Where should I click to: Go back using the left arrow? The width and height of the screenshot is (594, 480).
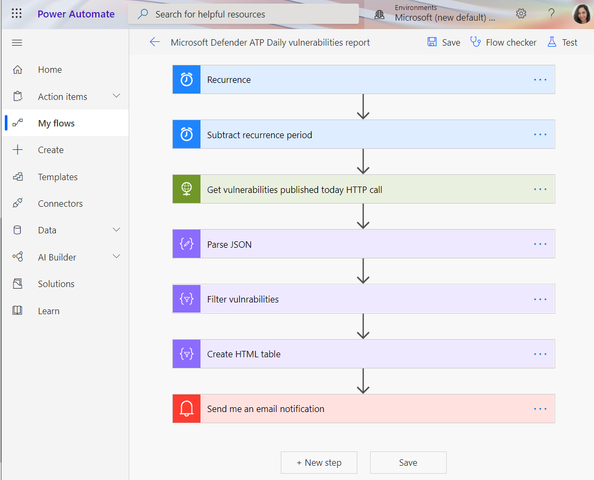coord(155,42)
